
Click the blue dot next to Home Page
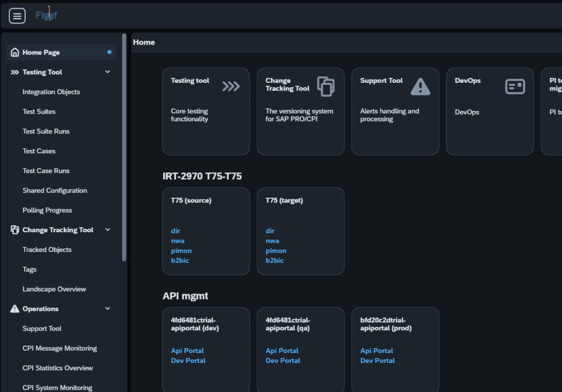[109, 52]
